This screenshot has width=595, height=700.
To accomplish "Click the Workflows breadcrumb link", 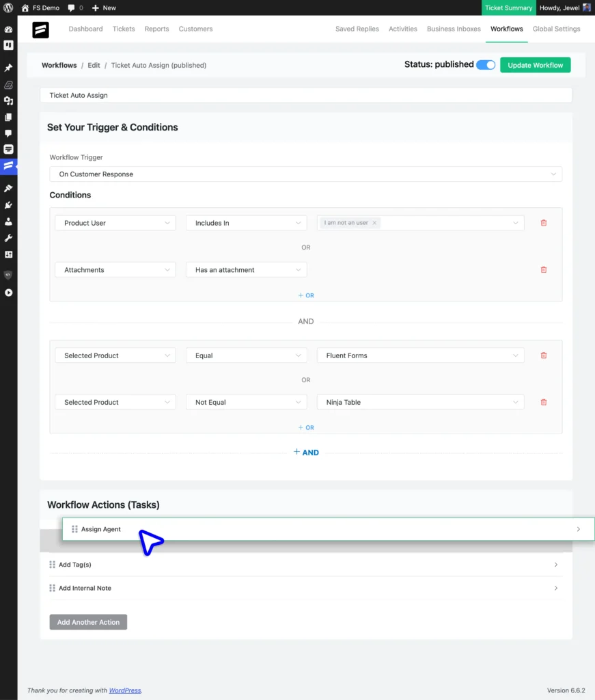I will (59, 65).
